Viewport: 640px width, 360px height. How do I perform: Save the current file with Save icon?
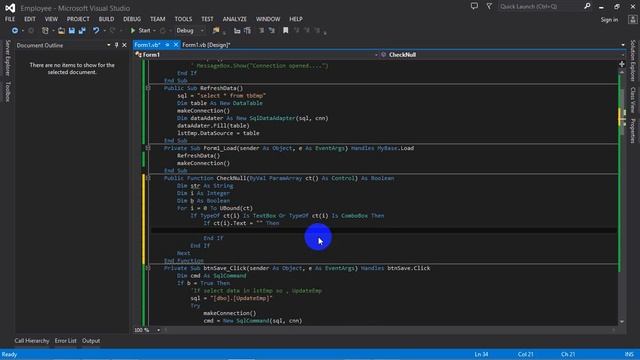(x=71, y=31)
